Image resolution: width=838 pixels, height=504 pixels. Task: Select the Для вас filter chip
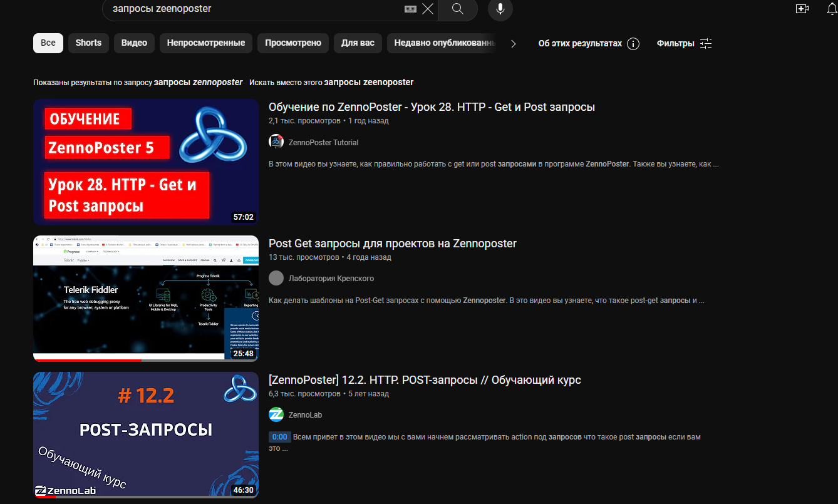[358, 43]
